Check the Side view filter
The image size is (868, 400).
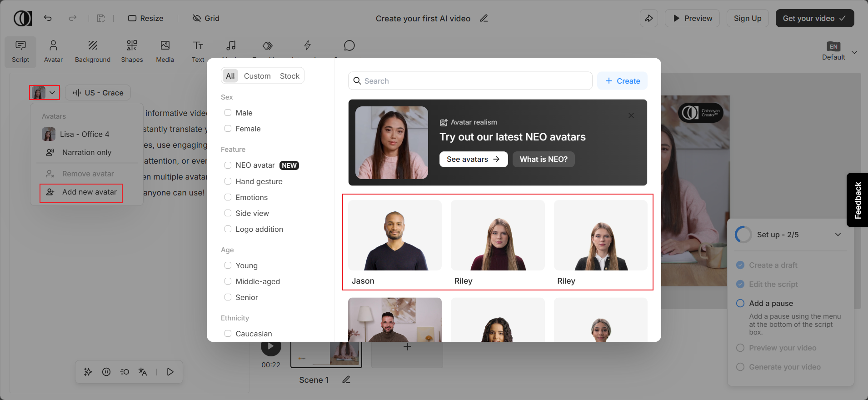click(x=228, y=213)
